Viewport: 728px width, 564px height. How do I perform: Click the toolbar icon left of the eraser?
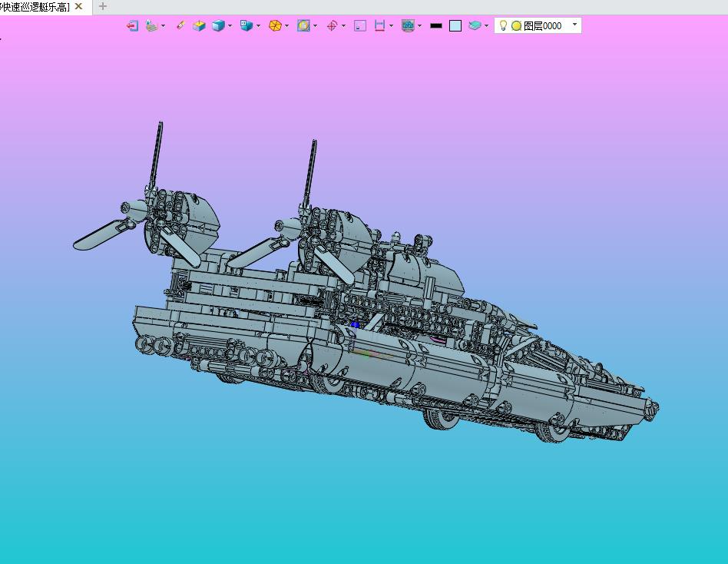click(x=152, y=26)
